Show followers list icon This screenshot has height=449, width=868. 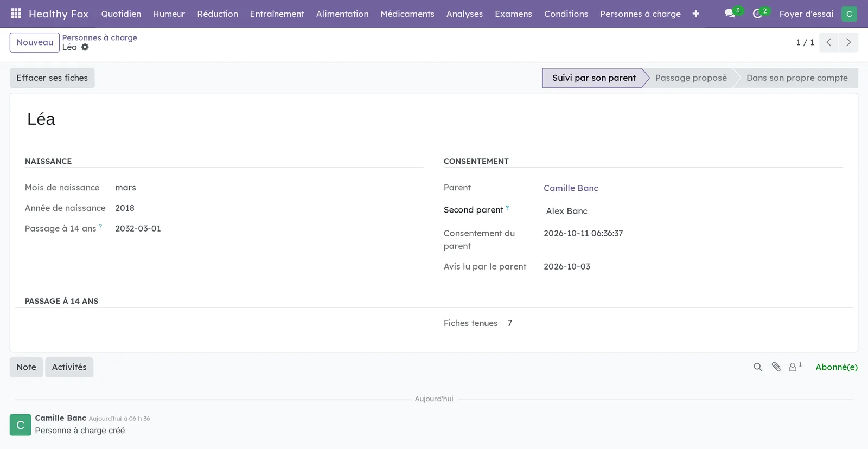795,367
